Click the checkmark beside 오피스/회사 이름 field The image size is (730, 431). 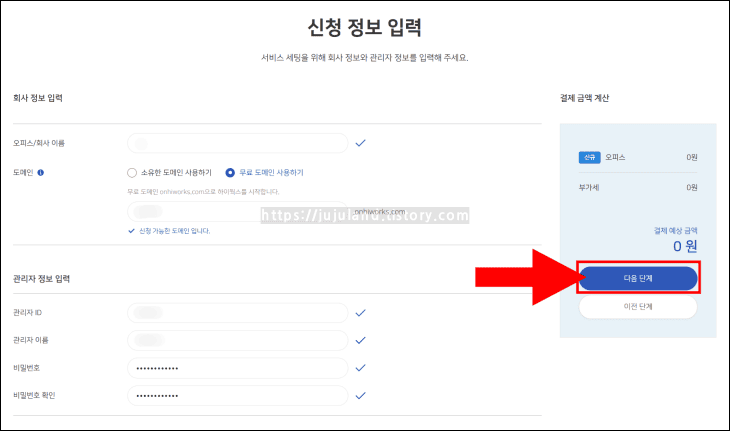(360, 143)
